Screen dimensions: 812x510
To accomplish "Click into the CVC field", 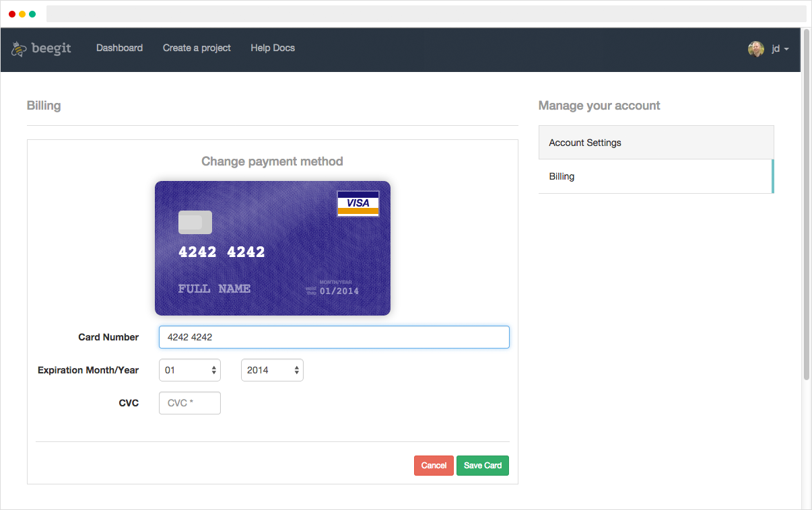I will [190, 403].
